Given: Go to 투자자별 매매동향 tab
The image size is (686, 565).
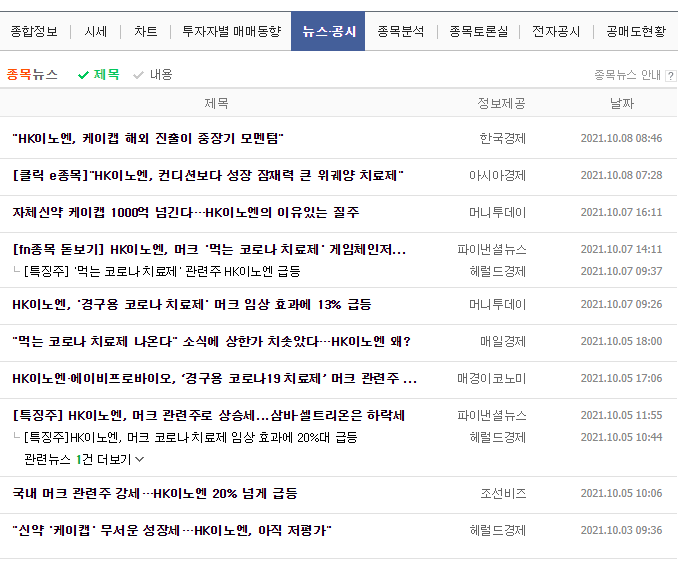Looking at the screenshot, I should coord(231,32).
